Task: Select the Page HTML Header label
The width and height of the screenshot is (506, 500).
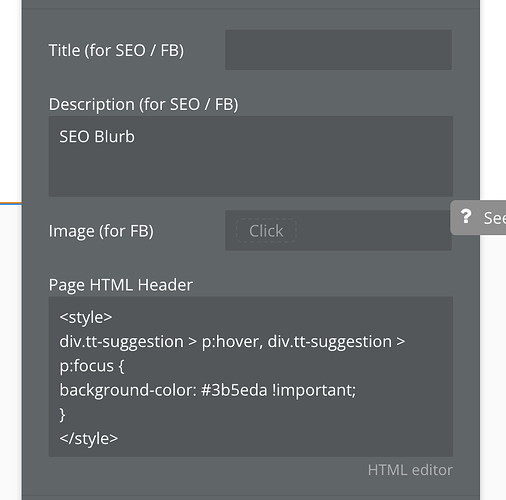Action: [121, 285]
